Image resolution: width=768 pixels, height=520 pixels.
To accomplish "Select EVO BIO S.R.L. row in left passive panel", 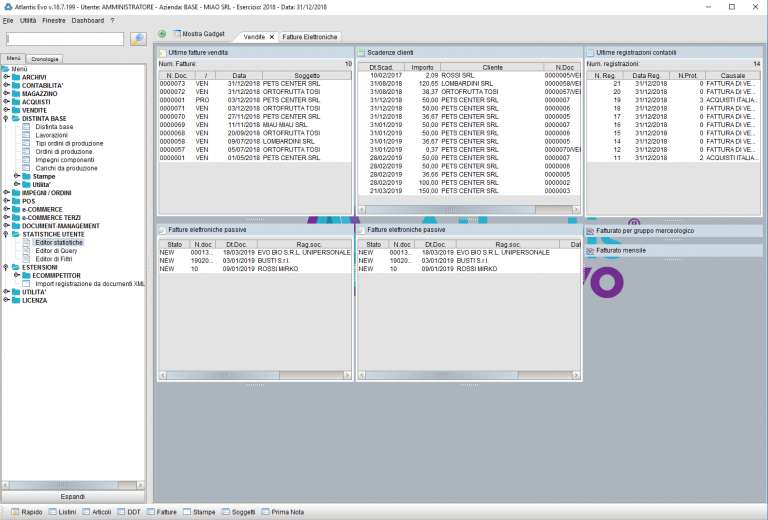I will (255, 252).
